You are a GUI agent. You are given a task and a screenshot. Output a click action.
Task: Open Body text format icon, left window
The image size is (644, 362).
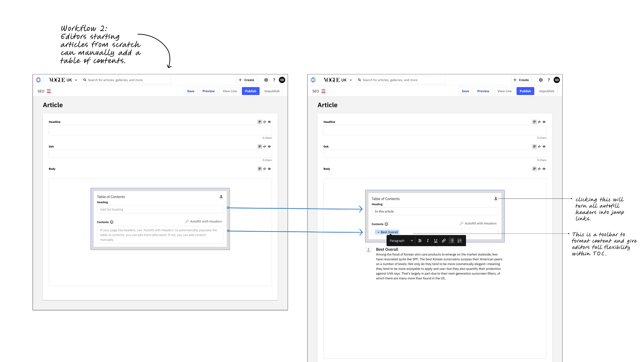260,169
